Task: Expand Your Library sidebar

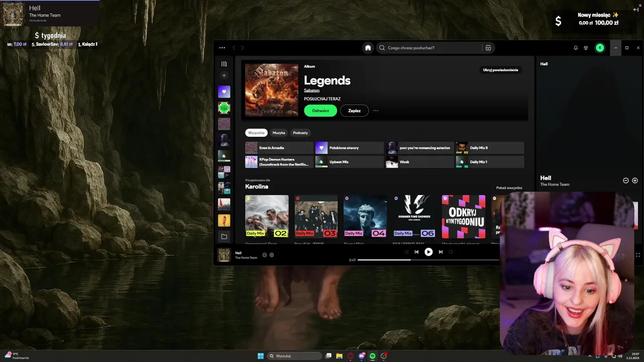Action: [224, 64]
